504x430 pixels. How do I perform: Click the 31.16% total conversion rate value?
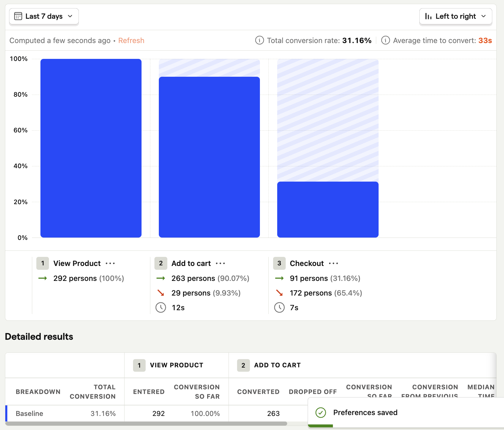tap(357, 40)
